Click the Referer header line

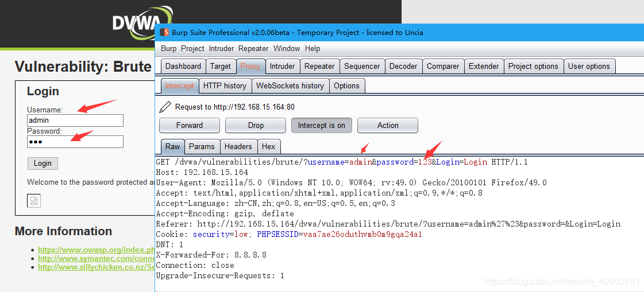click(388, 224)
